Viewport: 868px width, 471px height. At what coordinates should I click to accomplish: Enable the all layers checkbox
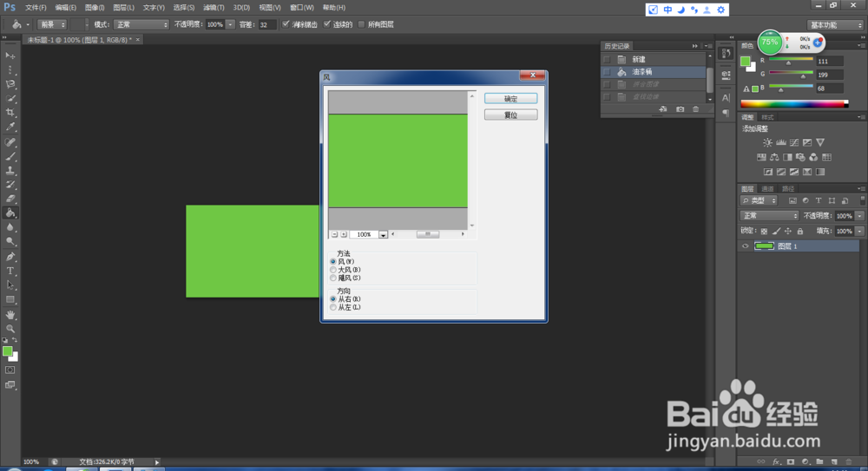coord(361,24)
